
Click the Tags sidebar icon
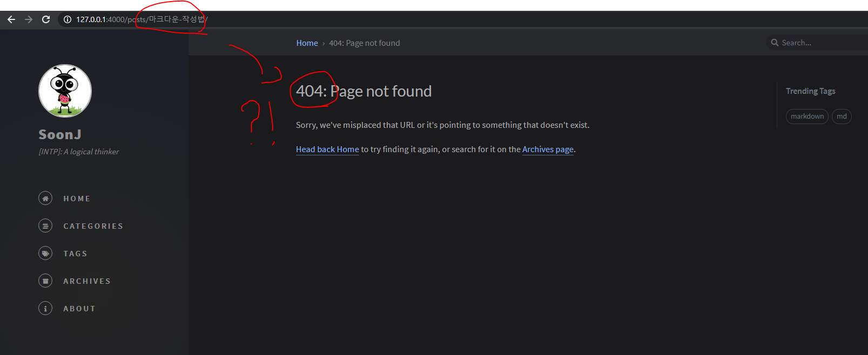coord(45,254)
